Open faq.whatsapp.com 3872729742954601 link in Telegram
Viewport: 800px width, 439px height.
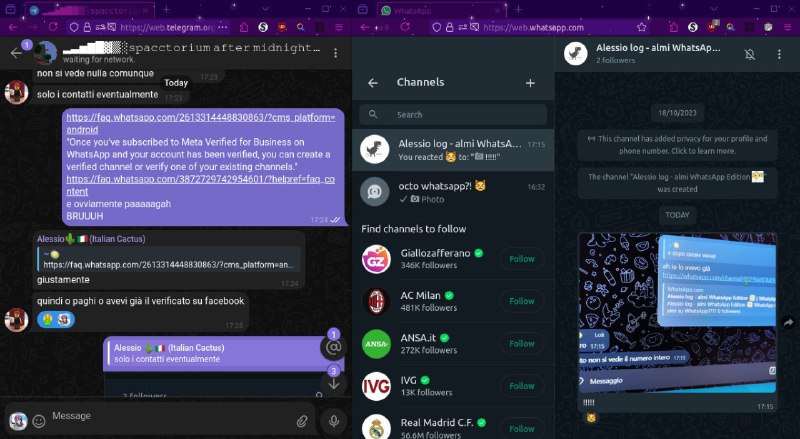pos(201,185)
